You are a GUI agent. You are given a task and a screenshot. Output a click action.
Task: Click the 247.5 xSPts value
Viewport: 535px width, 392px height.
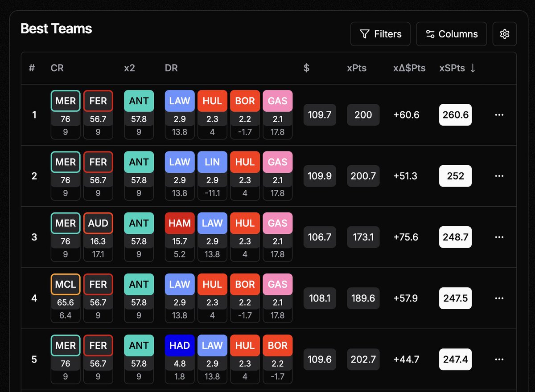455,298
